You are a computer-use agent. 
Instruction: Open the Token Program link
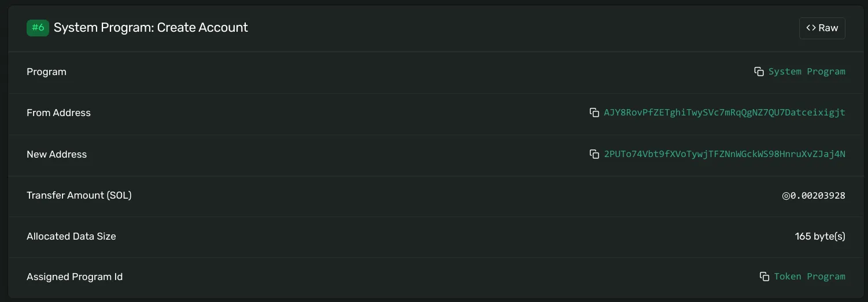click(x=810, y=277)
